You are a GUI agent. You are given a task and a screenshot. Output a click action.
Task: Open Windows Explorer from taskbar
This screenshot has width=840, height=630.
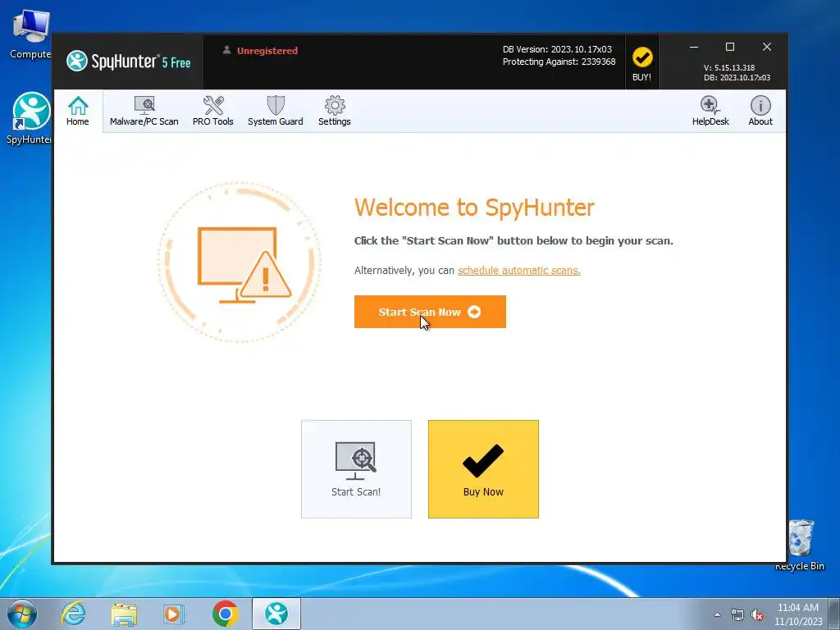pos(124,614)
